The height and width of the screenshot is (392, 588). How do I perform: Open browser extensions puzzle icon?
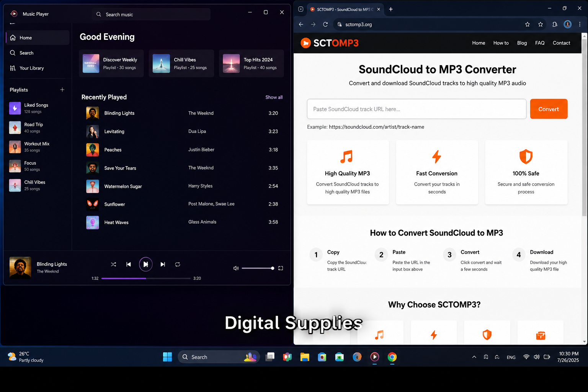[x=555, y=24]
